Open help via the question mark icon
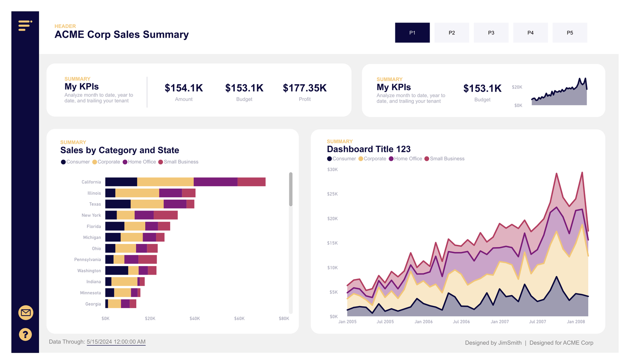Image resolution: width=630 pixels, height=364 pixels. (25, 334)
